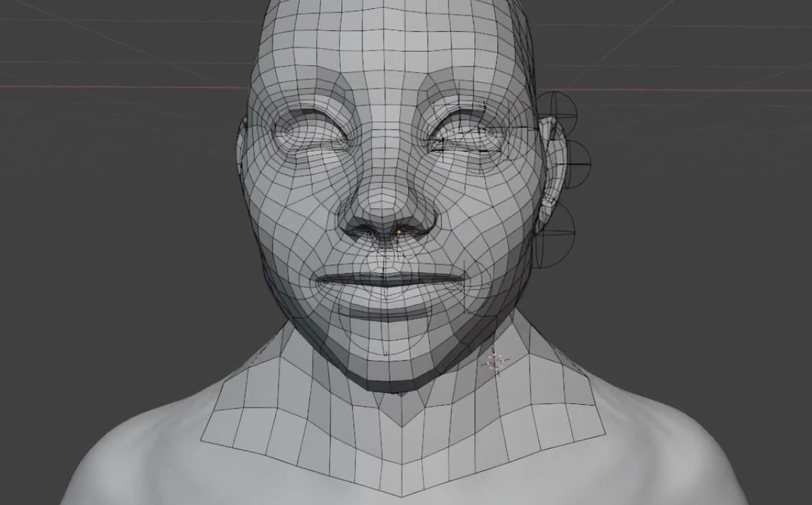
Task: Click the 3D cursor on the neck
Action: (x=497, y=361)
